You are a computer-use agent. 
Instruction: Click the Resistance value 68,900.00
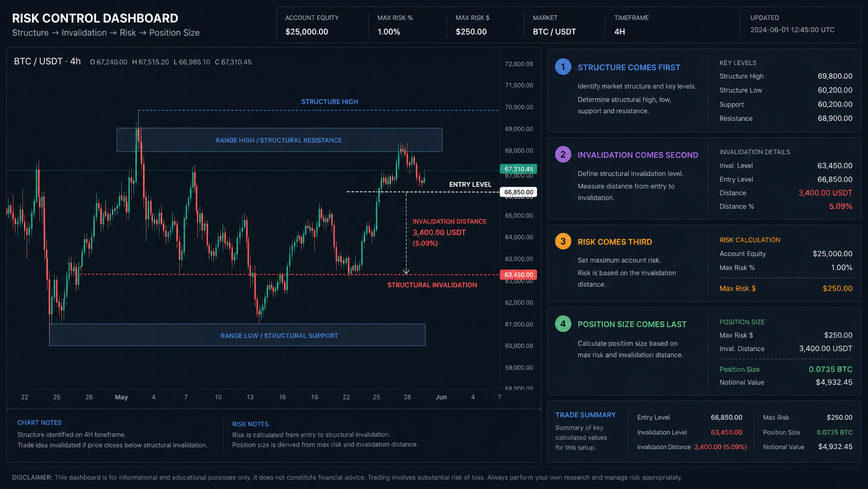click(835, 118)
